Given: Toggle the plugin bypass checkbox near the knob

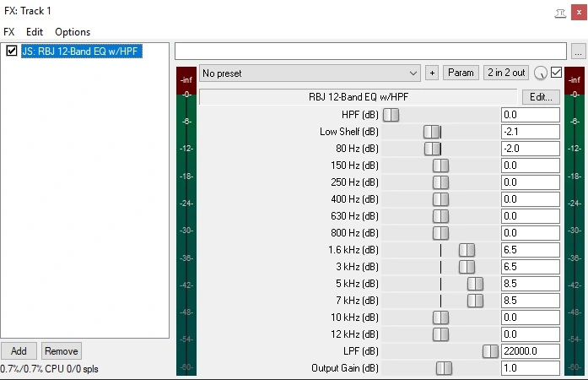Looking at the screenshot, I should [x=556, y=73].
